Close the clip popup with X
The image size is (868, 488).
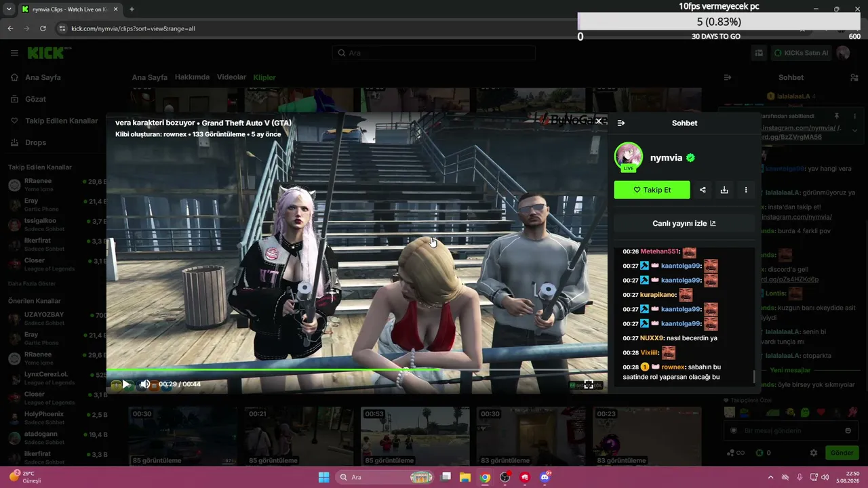(x=598, y=121)
